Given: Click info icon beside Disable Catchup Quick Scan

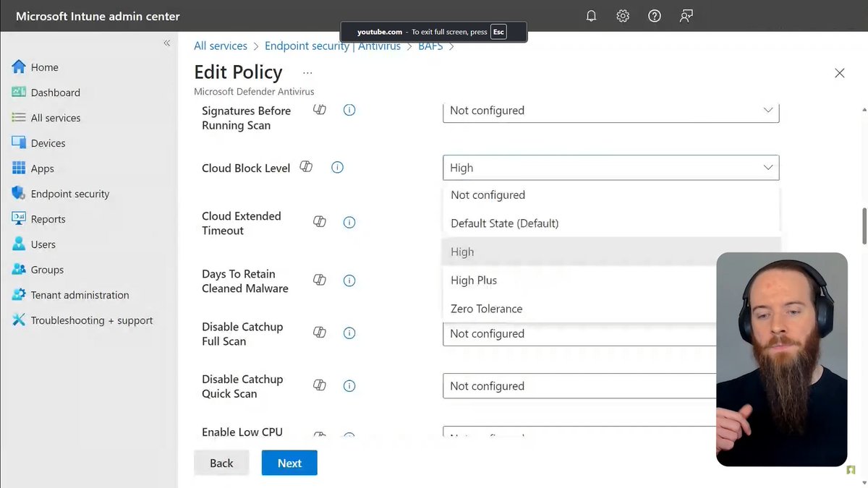Looking at the screenshot, I should (x=349, y=385).
